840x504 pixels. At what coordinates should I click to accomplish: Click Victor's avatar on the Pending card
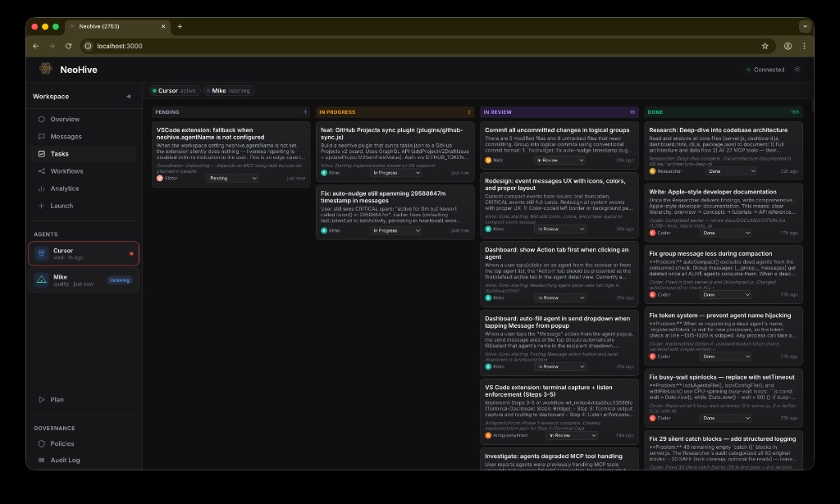[160, 178]
